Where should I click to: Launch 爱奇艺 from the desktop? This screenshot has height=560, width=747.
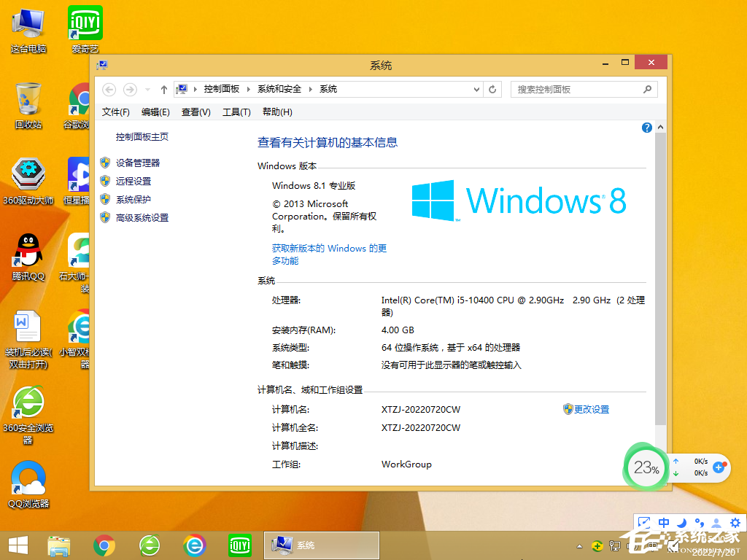point(84,22)
